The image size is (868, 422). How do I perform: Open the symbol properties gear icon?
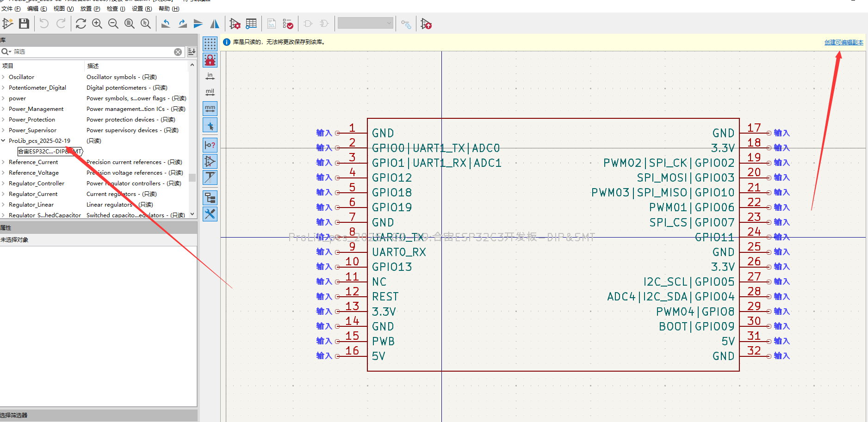235,24
